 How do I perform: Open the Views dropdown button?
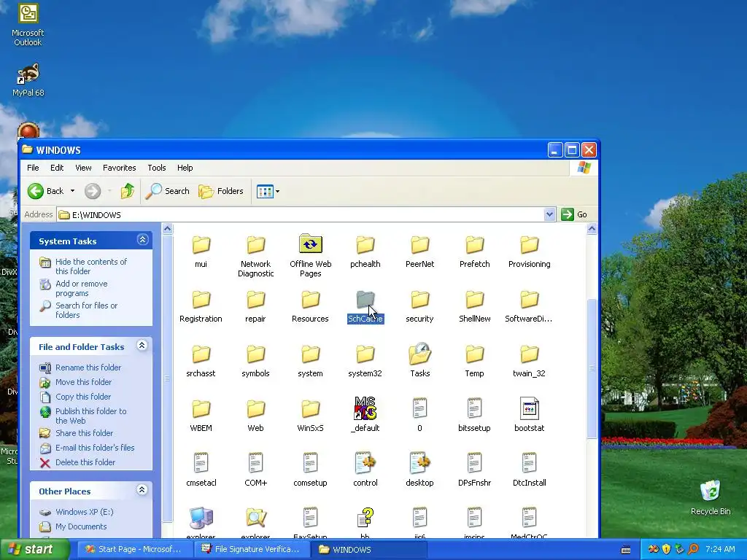[x=268, y=192]
